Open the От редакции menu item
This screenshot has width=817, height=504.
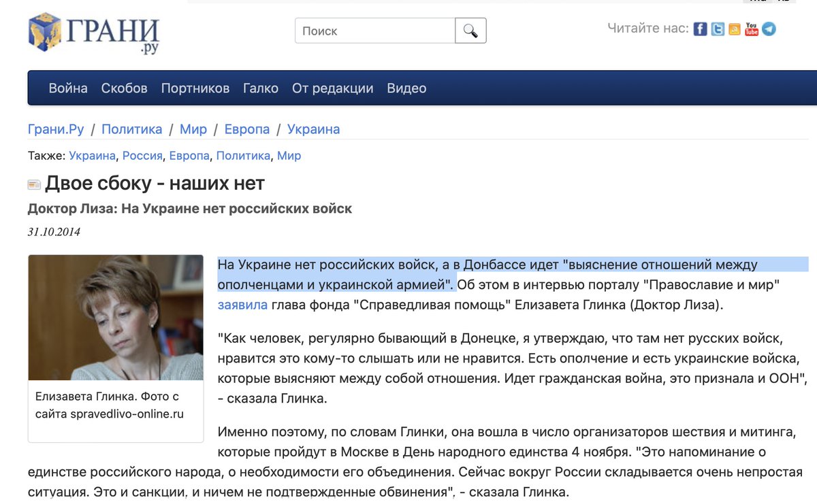332,88
